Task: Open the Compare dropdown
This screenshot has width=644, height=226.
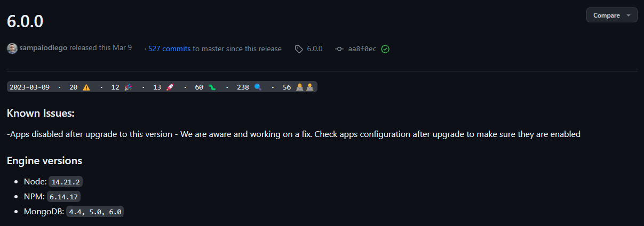Action: pyautogui.click(x=611, y=15)
